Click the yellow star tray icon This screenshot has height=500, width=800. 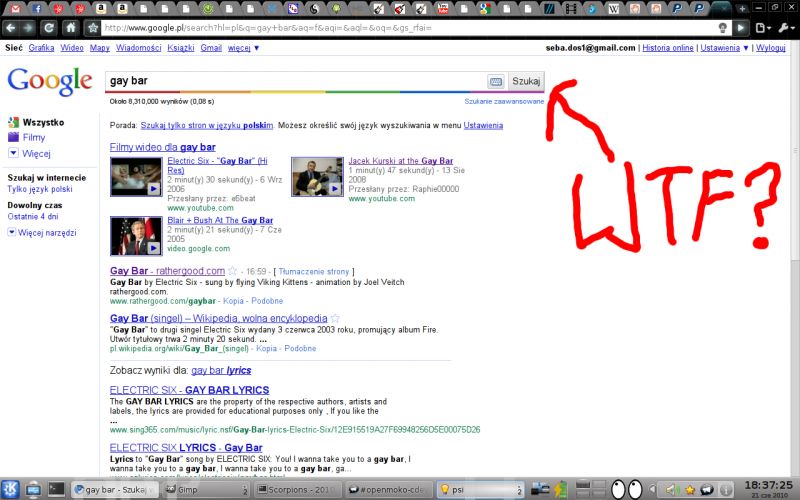[690, 490]
